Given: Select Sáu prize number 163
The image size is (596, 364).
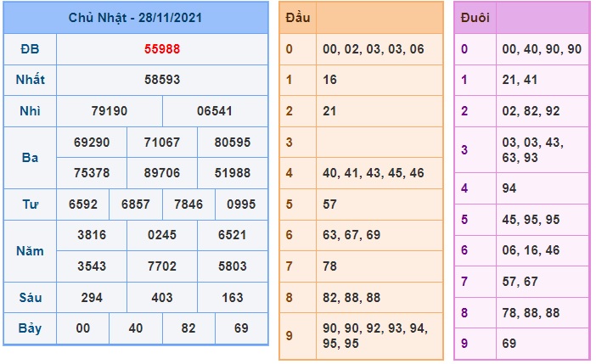Looking at the screenshot, I should click(233, 297).
